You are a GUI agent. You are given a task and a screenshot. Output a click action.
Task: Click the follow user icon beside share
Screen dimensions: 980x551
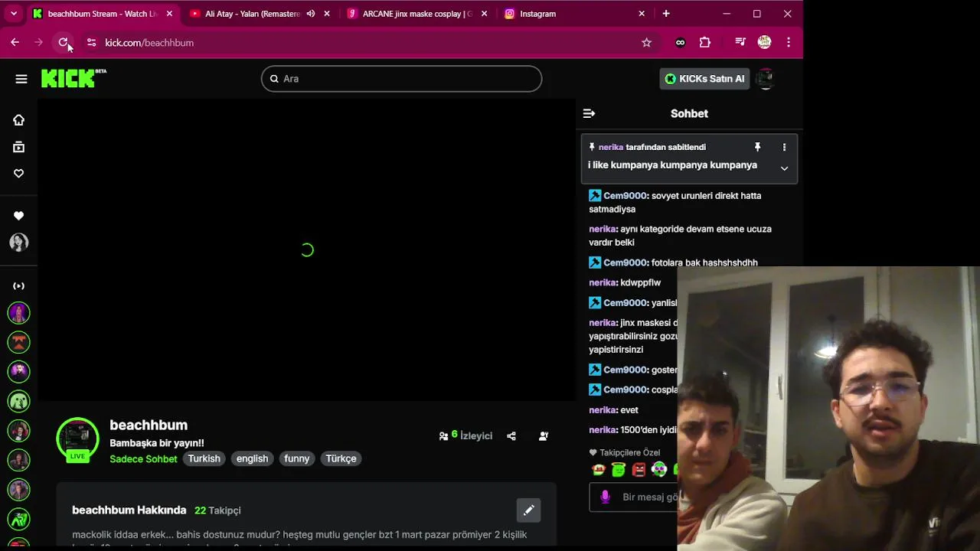[x=544, y=436]
